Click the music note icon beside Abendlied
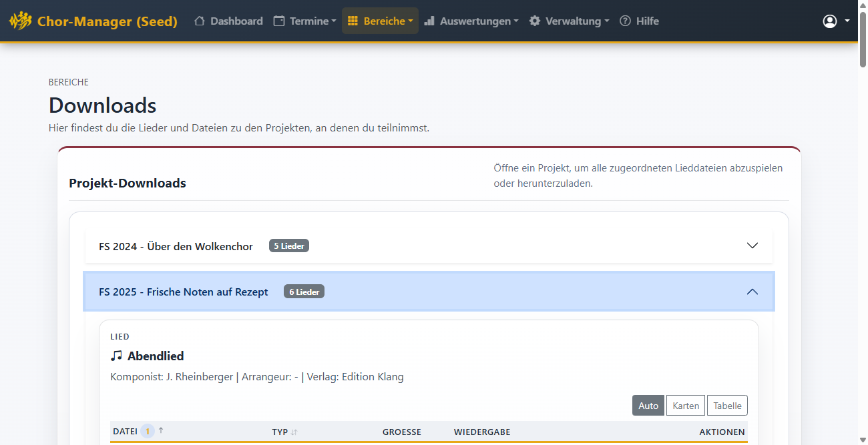 (x=117, y=356)
